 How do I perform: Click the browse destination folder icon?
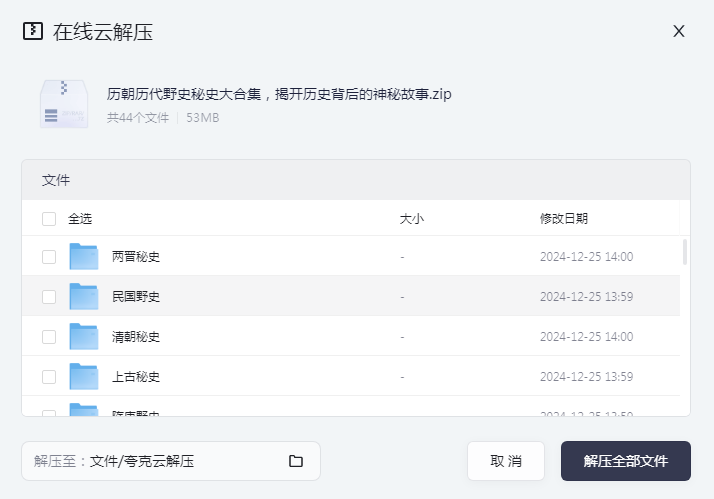click(296, 461)
